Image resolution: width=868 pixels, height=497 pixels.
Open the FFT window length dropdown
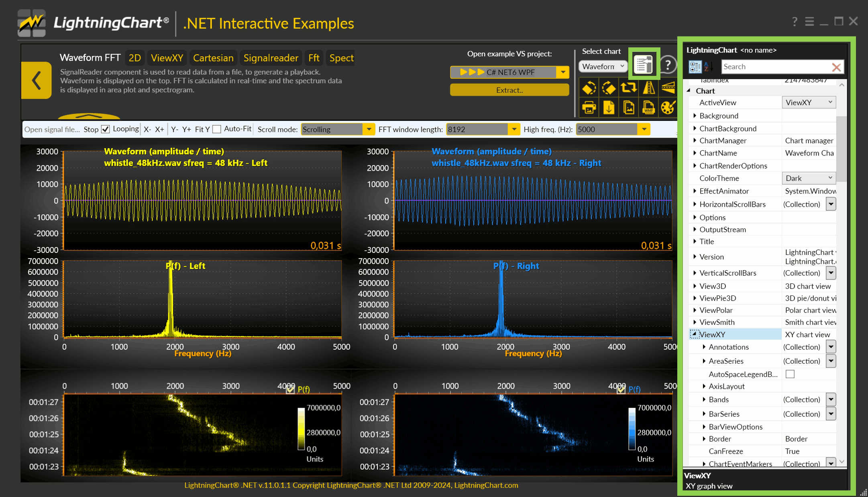point(483,129)
